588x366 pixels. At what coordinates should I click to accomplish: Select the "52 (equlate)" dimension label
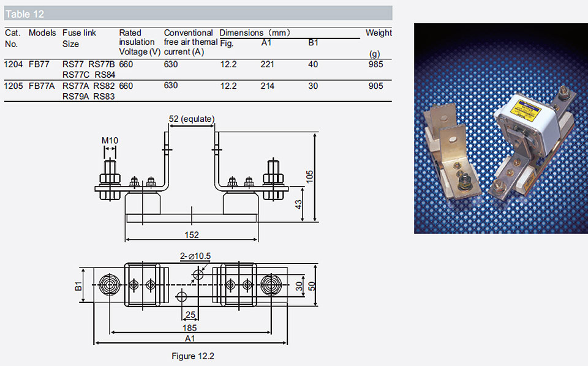pyautogui.click(x=192, y=119)
